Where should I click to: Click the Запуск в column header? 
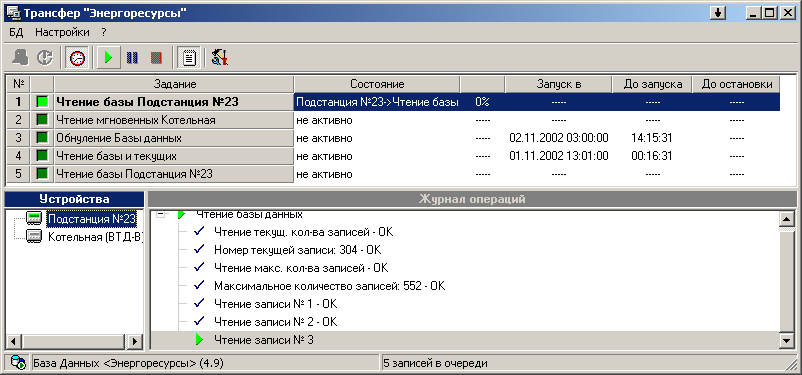point(559,84)
